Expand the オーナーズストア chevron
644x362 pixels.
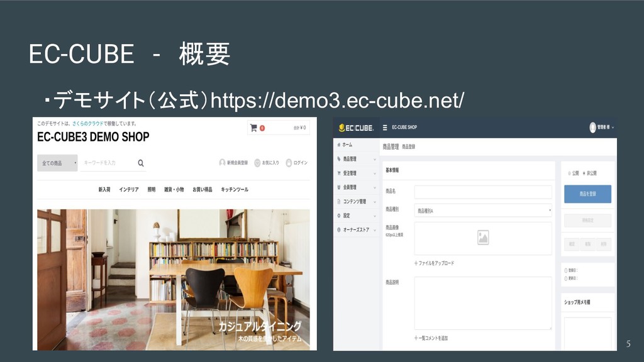(375, 230)
